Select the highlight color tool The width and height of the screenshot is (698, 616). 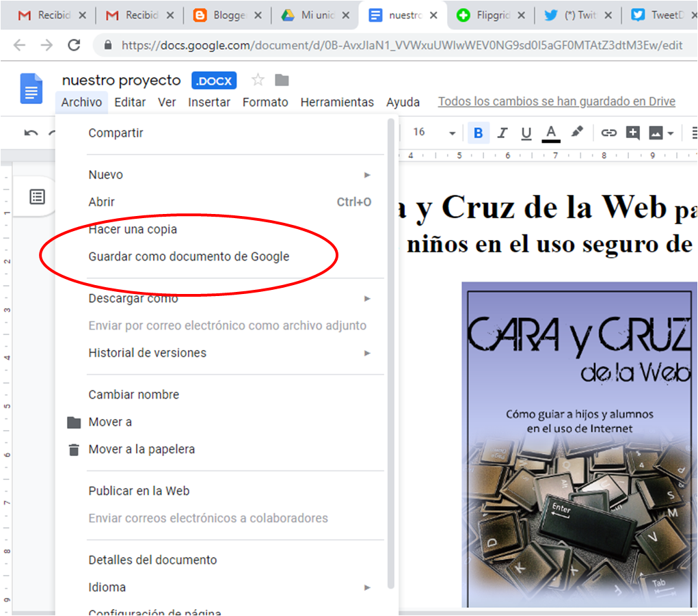pyautogui.click(x=578, y=133)
